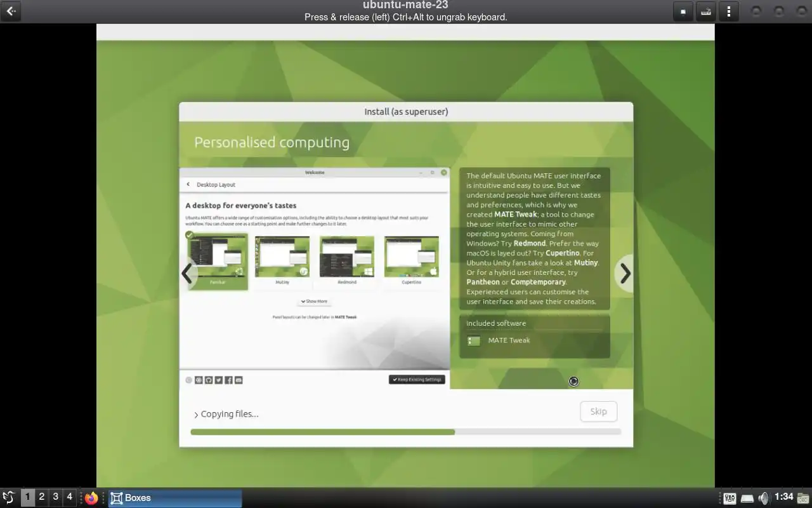812x508 pixels.
Task: Switch to workspace 4
Action: [x=70, y=497]
